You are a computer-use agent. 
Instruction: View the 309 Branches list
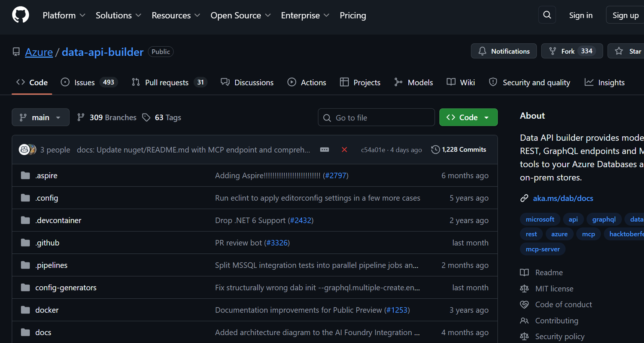pos(106,117)
